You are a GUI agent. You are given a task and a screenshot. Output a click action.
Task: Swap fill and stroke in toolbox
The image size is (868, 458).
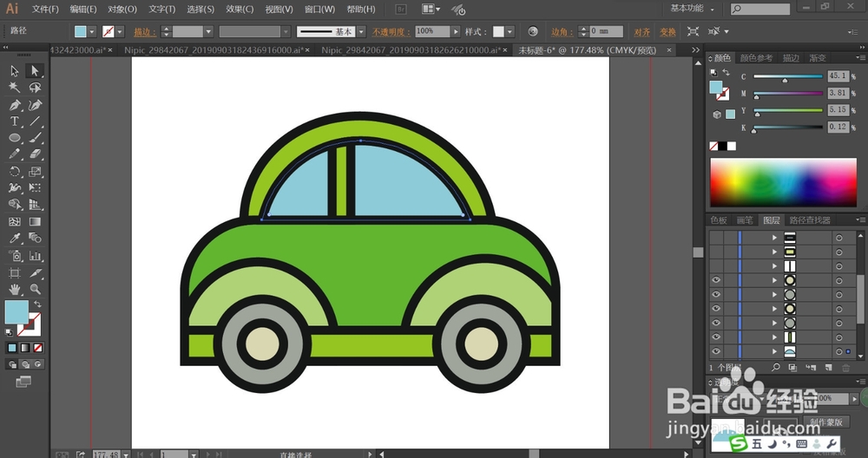[x=37, y=304]
